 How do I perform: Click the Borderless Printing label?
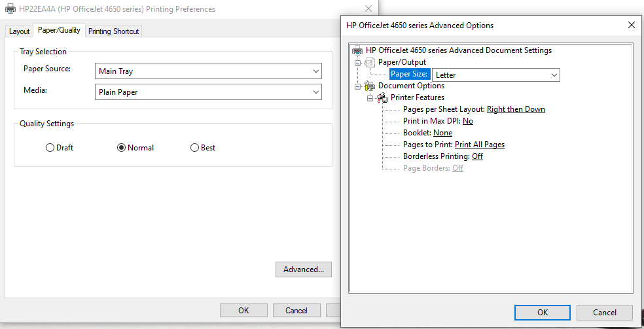click(437, 156)
